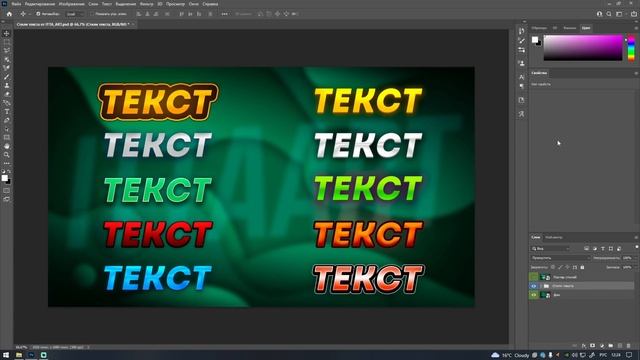Open the Color panel flyout menu
The image size is (640, 360).
(x=636, y=28)
